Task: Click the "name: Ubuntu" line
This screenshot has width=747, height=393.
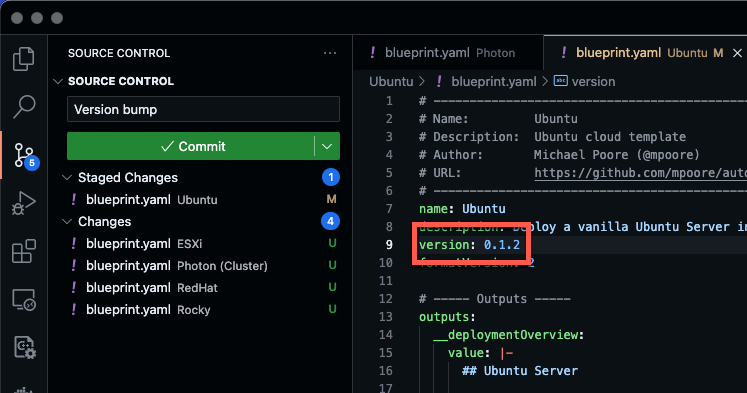Action: tap(462, 209)
